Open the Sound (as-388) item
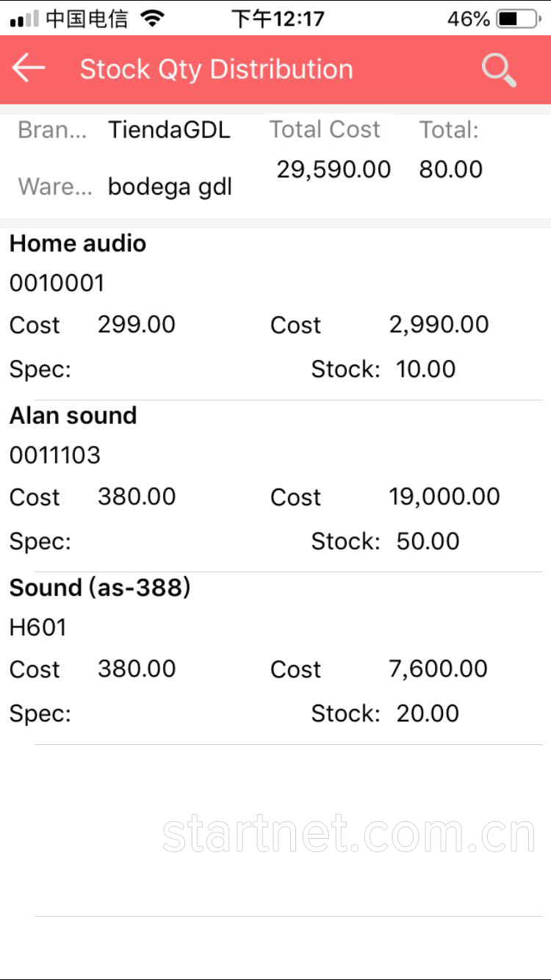Image resolution: width=551 pixels, height=980 pixels. tap(275, 658)
